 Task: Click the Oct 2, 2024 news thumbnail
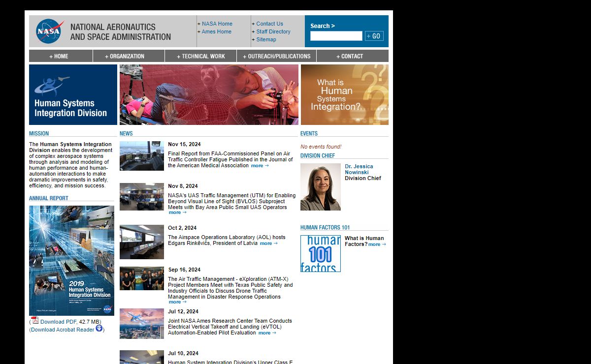click(142, 242)
